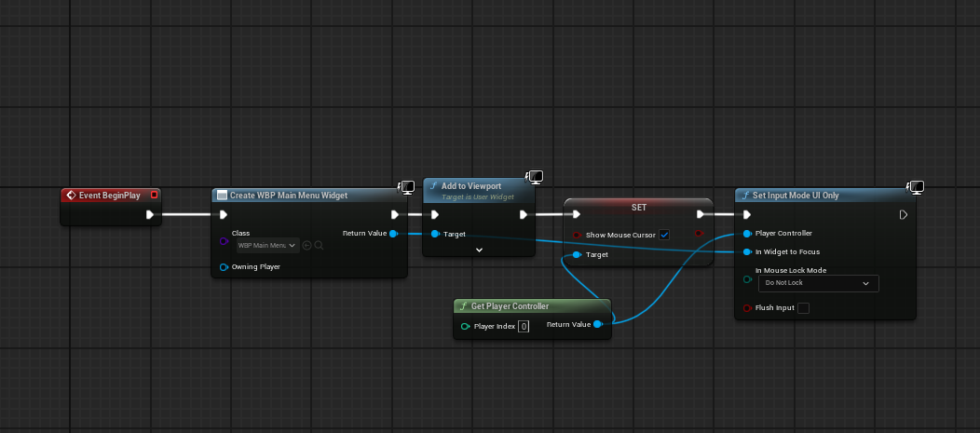The image size is (980, 433).
Task: Click the Create WBP Main Menu Widget exec output pin
Action: 395,215
